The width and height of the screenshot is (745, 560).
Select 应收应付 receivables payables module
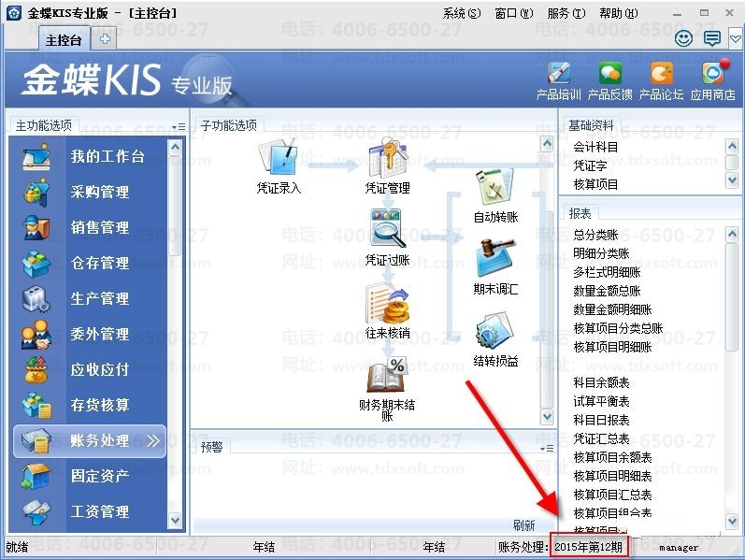point(92,369)
